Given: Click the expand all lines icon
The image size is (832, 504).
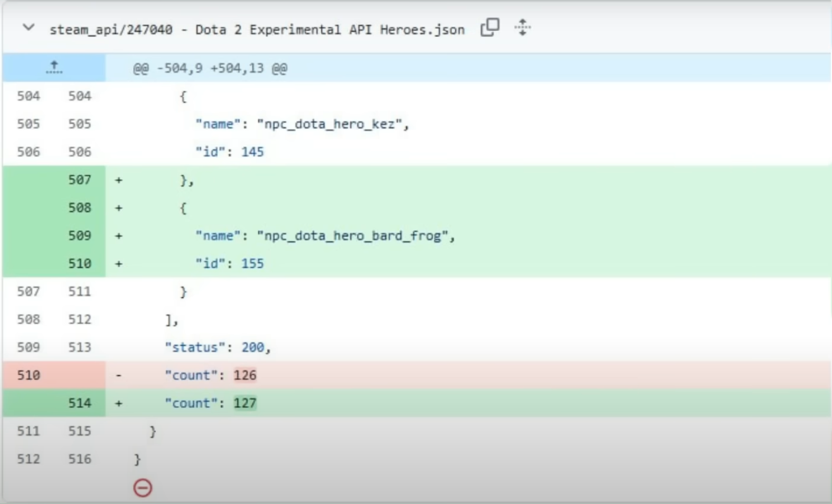Looking at the screenshot, I should tap(523, 29).
